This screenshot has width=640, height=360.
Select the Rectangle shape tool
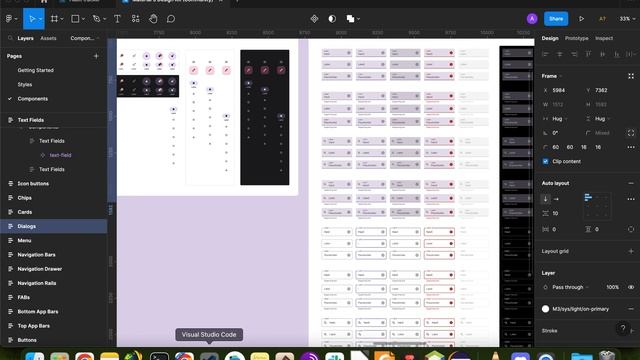coord(75,19)
